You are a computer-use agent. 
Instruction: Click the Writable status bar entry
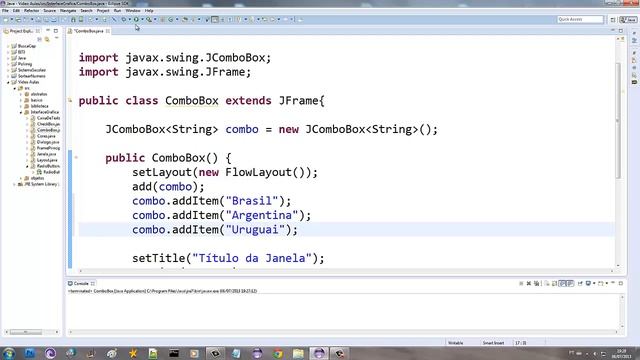click(456, 343)
